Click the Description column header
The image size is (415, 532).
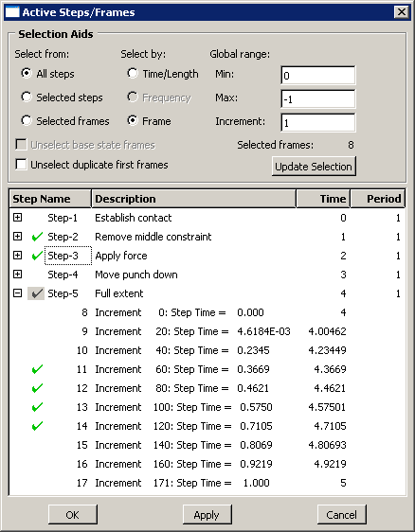193,199
